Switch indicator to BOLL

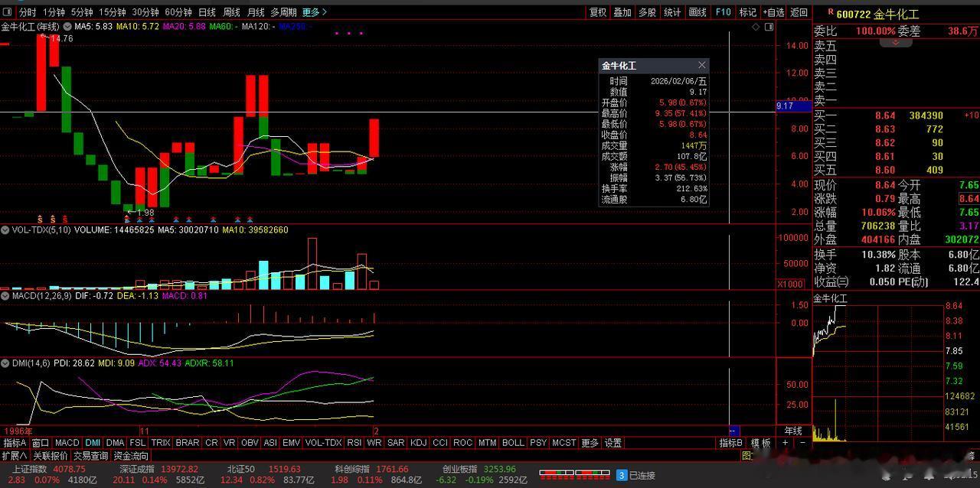click(513, 443)
